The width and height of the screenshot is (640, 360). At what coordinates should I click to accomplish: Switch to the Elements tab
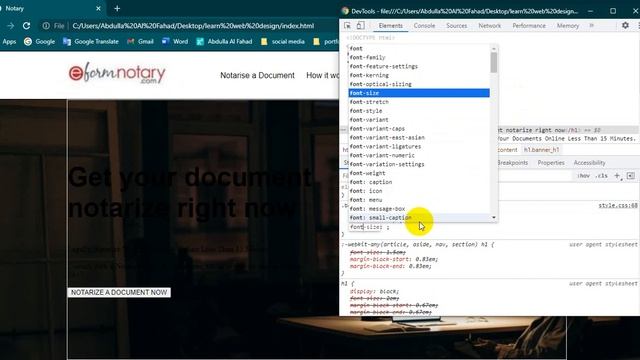click(390, 25)
